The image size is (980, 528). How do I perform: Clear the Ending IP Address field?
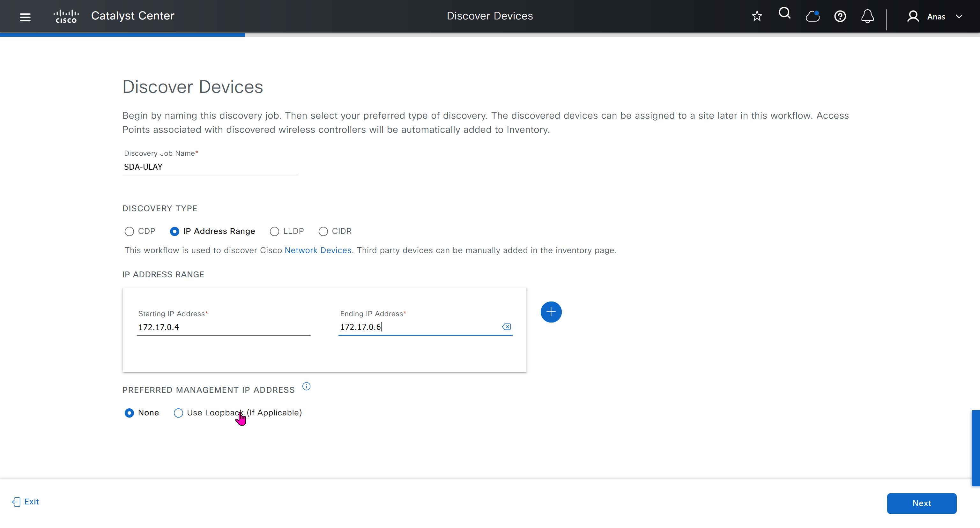506,327
